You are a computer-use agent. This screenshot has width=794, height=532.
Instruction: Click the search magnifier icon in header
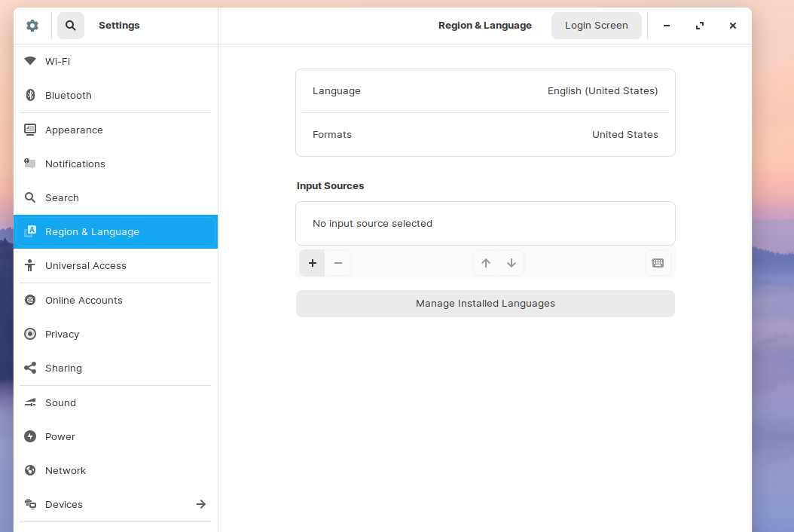pyautogui.click(x=71, y=26)
